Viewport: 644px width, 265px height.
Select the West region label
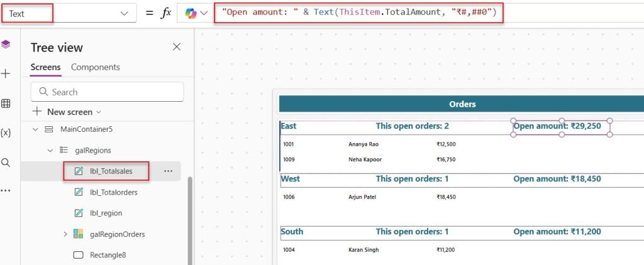[290, 178]
